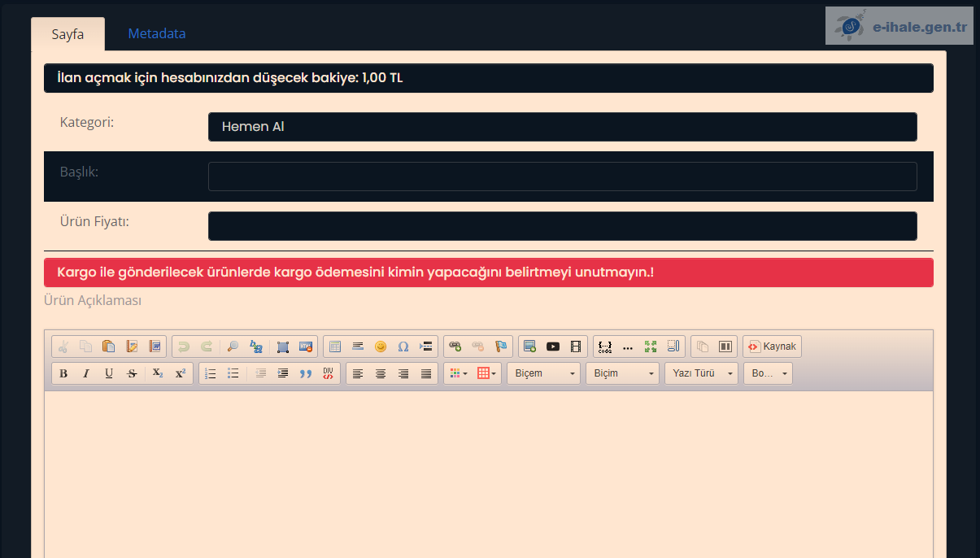Open the Biçem styles dropdown
Image resolution: width=980 pixels, height=558 pixels.
tap(543, 373)
